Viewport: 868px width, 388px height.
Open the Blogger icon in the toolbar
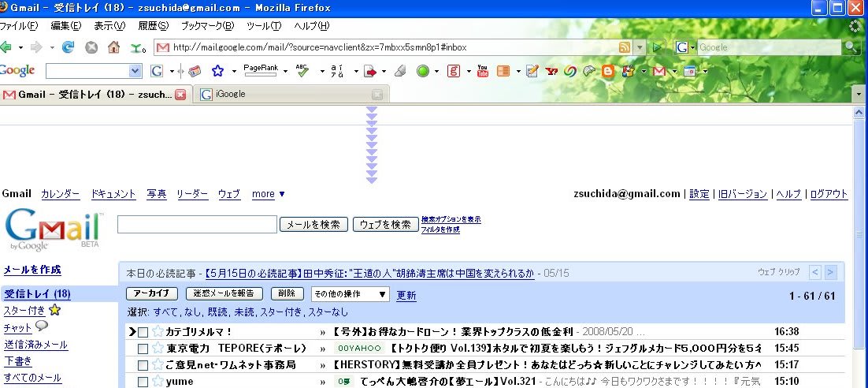pyautogui.click(x=608, y=71)
